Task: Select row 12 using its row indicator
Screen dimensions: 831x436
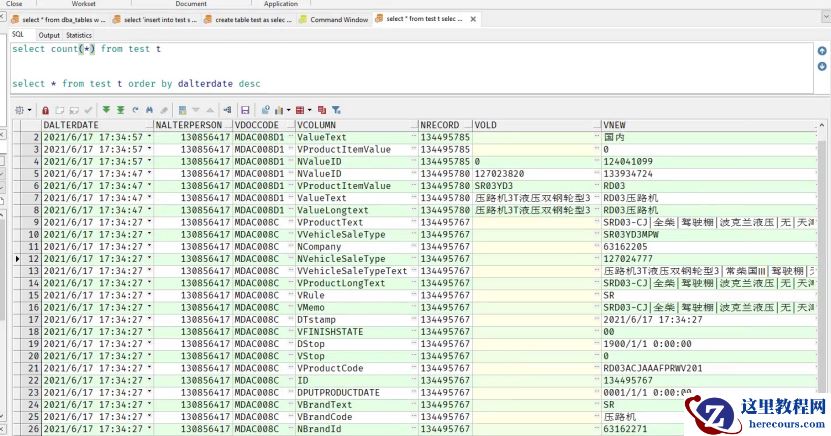Action: pyautogui.click(x=16, y=259)
